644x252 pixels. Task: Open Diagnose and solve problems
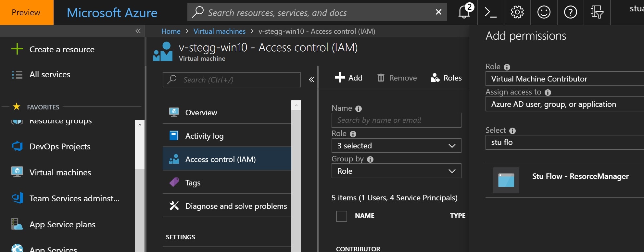pyautogui.click(x=227, y=206)
